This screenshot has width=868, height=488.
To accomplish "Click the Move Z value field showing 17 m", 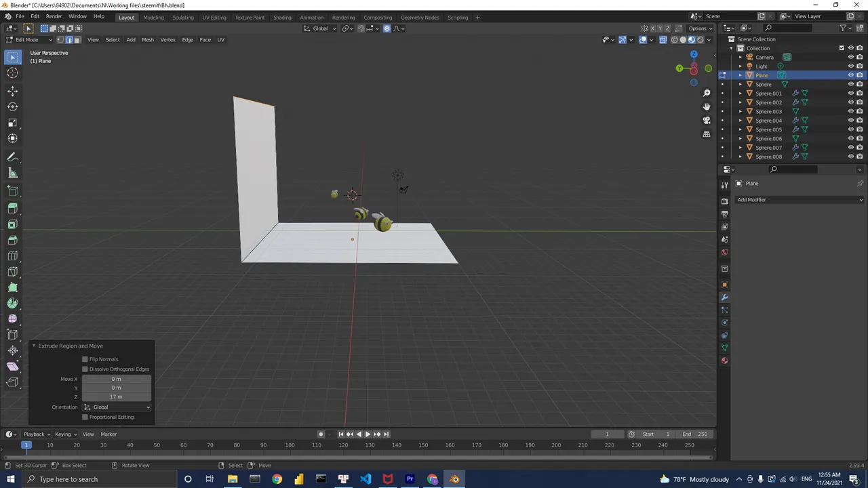I will (x=117, y=396).
